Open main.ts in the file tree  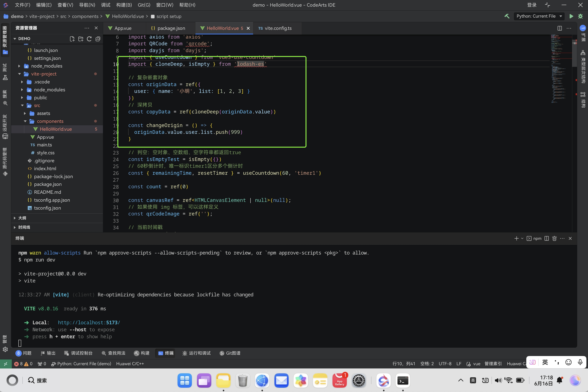click(x=45, y=145)
